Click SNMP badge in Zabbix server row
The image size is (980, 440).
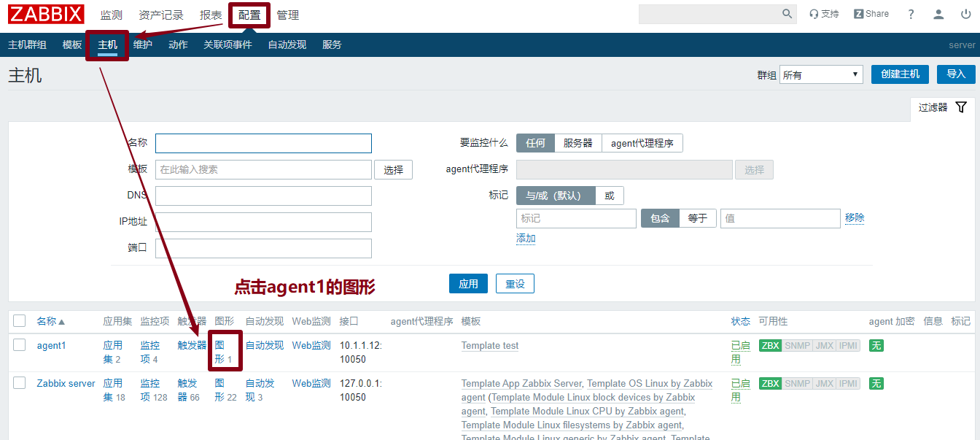[798, 383]
